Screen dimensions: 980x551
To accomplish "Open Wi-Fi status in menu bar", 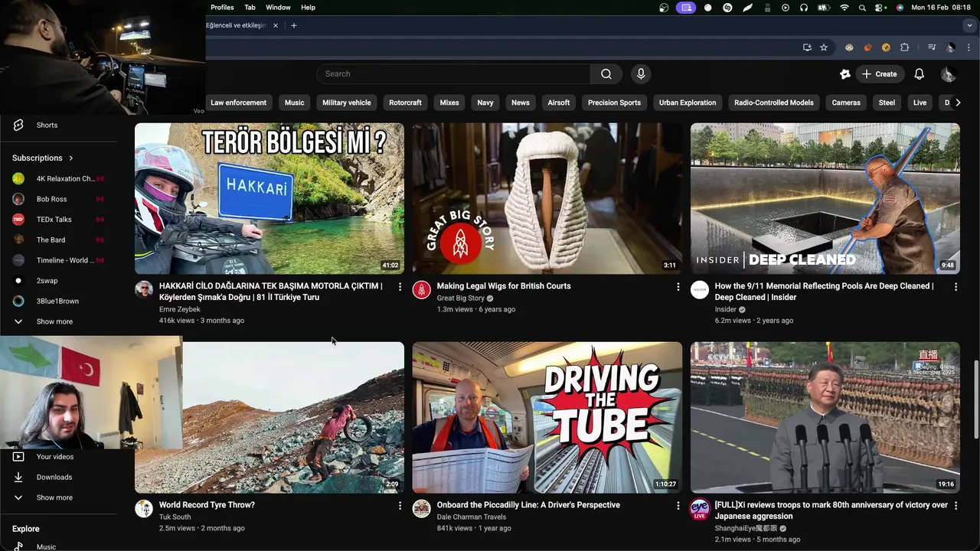I will (844, 8).
